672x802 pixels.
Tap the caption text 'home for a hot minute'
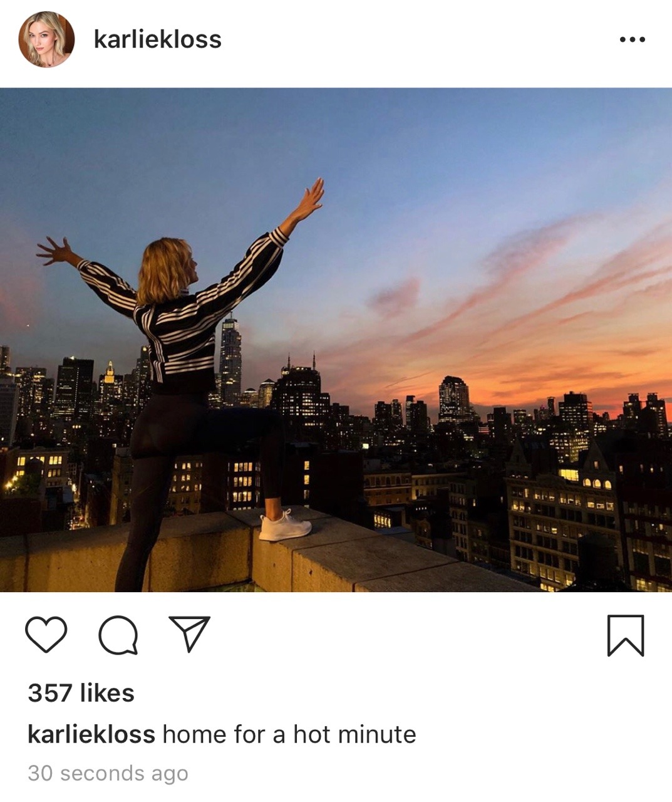(x=289, y=734)
